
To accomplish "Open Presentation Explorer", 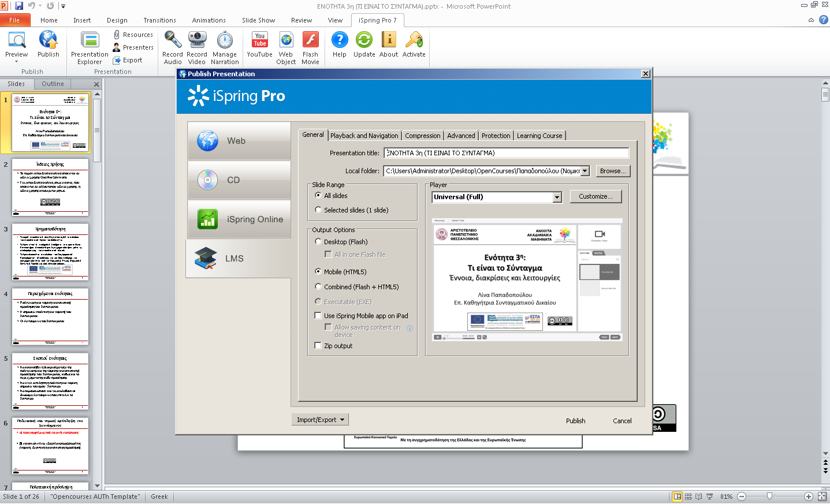I will click(90, 48).
